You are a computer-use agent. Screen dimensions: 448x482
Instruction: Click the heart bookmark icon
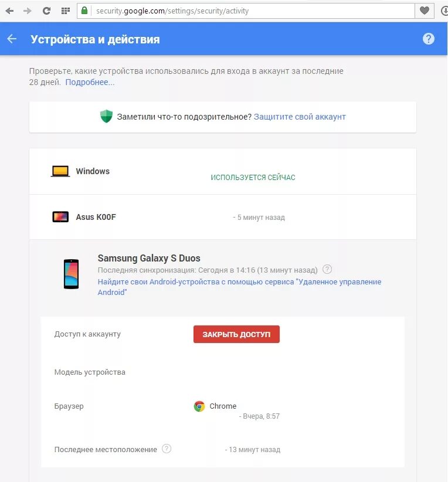425,11
